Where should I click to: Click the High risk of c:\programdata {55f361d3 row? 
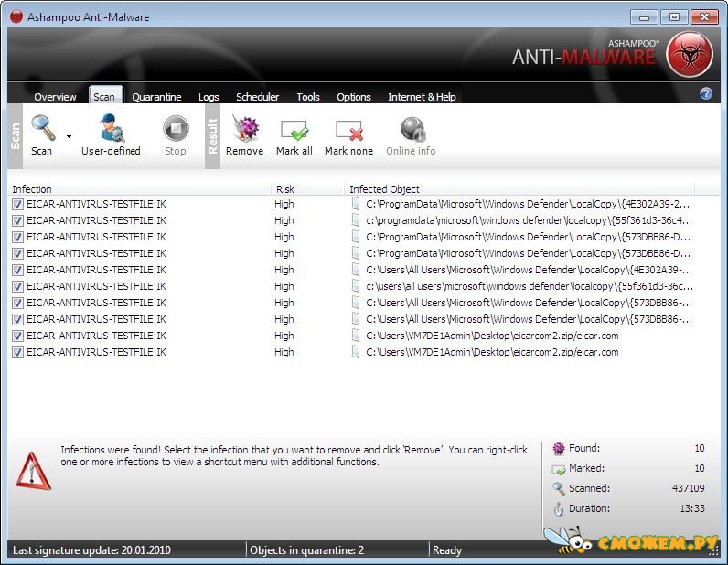[284, 220]
